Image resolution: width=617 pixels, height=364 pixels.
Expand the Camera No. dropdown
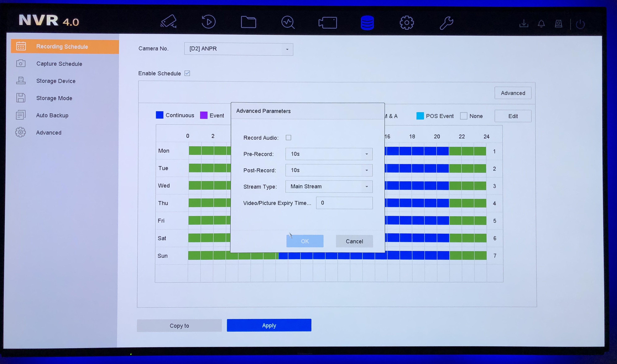coord(238,49)
